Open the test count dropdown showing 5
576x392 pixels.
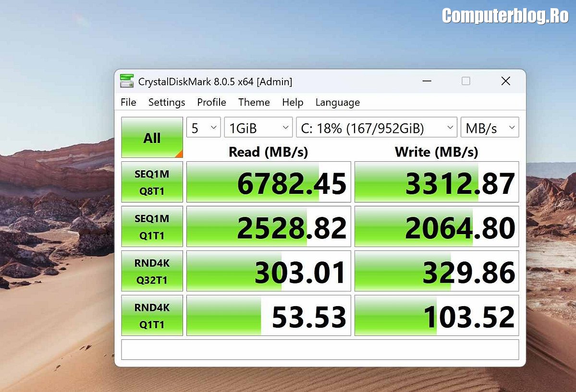pyautogui.click(x=203, y=128)
